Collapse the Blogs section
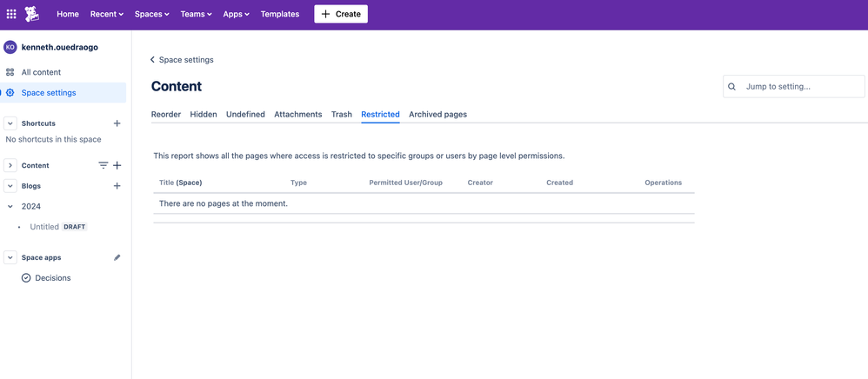 [10, 186]
